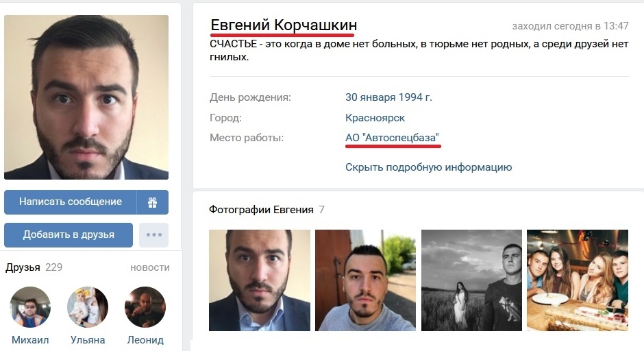Collapse details via Скрыть подробную информацию
The width and height of the screenshot is (644, 351).
point(428,167)
